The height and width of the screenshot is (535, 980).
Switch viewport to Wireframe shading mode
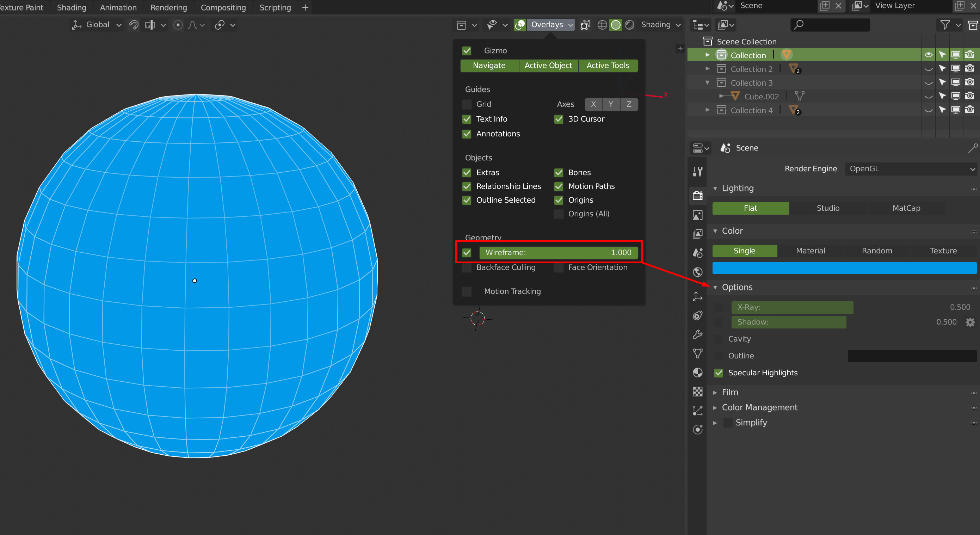pos(602,25)
